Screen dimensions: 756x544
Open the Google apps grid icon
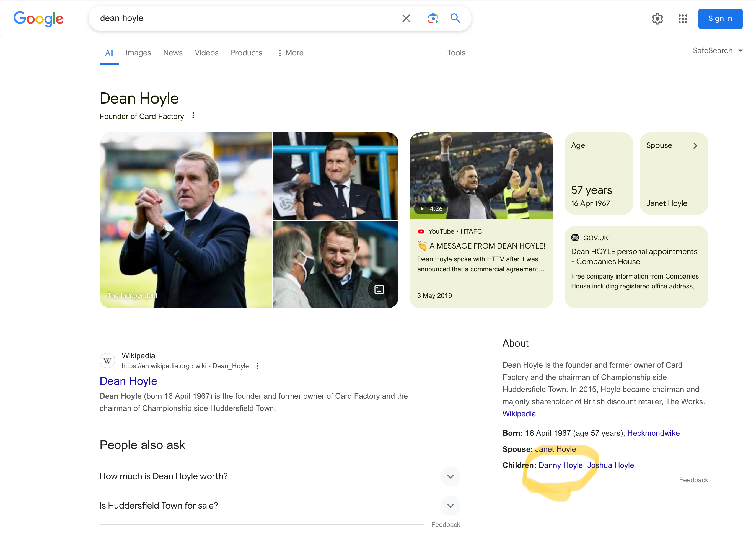pos(682,19)
